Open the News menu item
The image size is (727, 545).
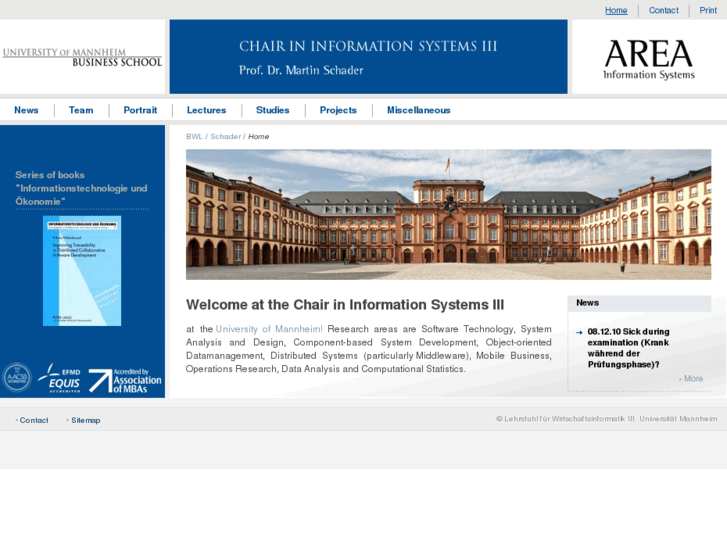coord(26,110)
